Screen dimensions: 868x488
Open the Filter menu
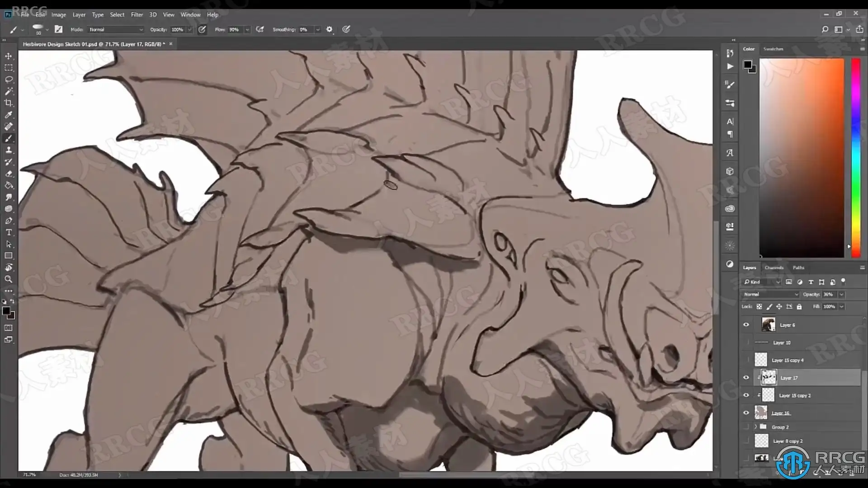pyautogui.click(x=137, y=14)
